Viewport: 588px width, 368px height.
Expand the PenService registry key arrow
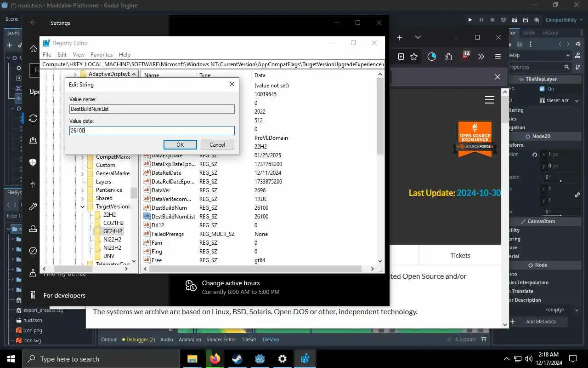pyautogui.click(x=83, y=190)
